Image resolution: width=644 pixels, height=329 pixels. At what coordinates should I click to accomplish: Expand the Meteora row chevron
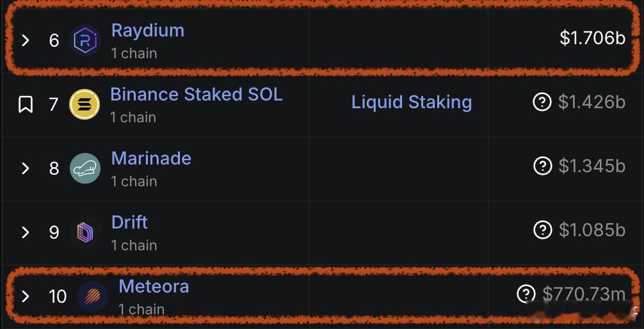tap(26, 296)
